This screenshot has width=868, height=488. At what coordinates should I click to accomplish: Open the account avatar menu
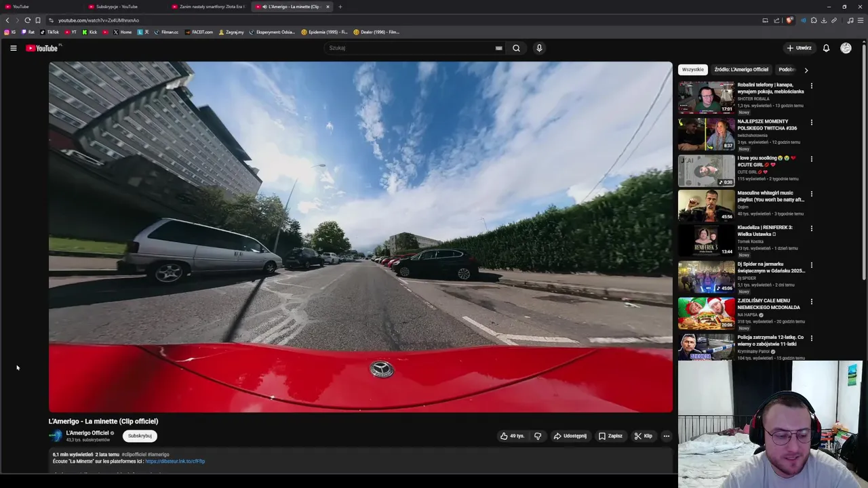coord(846,48)
